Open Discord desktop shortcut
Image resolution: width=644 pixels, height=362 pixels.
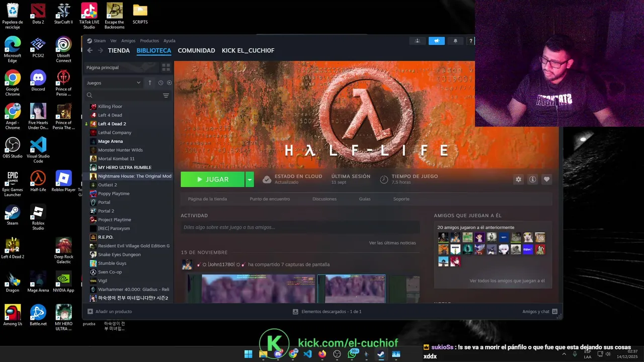coord(38,80)
